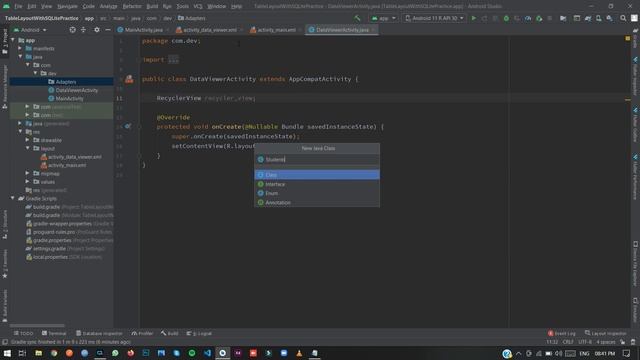
Task: Open the Profiler tool window
Action: click(142, 333)
